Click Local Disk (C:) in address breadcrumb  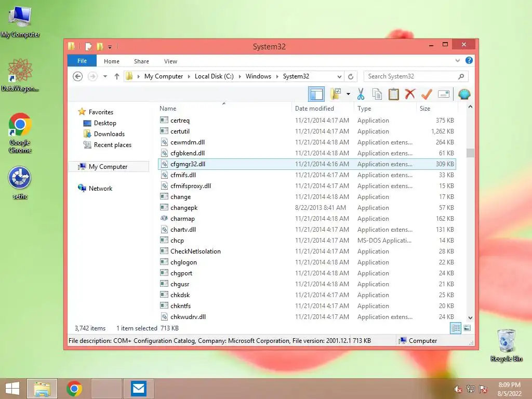[214, 76]
